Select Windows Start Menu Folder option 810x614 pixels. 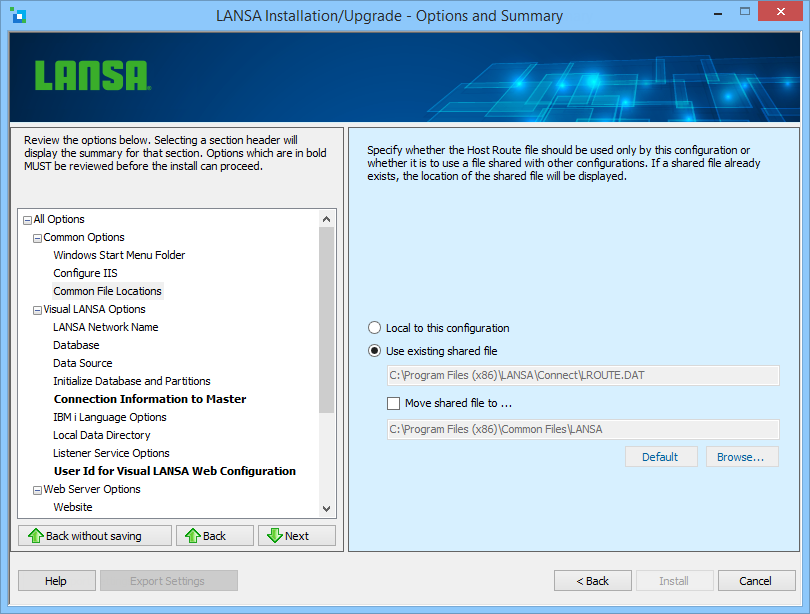(x=119, y=255)
